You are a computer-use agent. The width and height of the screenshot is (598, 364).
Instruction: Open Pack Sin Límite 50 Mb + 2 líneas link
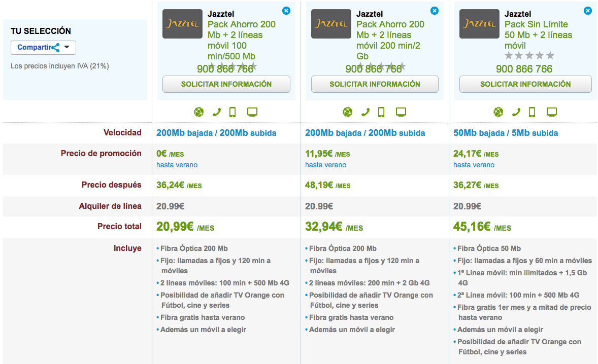coord(538,34)
